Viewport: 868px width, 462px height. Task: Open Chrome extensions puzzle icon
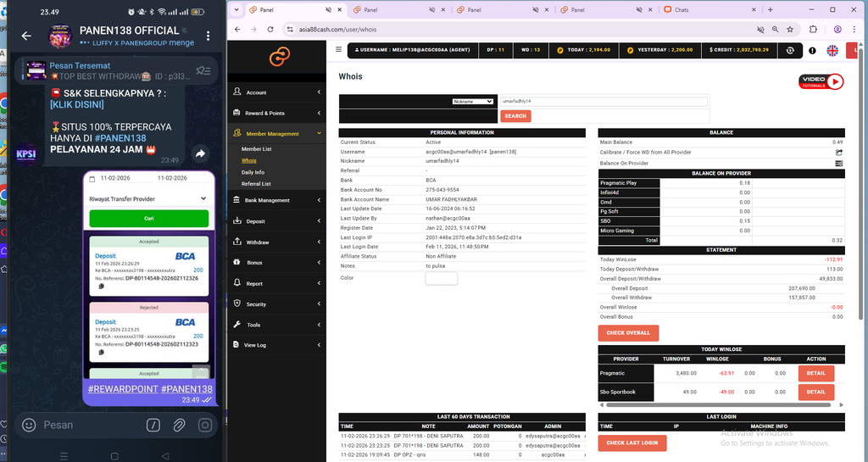tap(813, 30)
